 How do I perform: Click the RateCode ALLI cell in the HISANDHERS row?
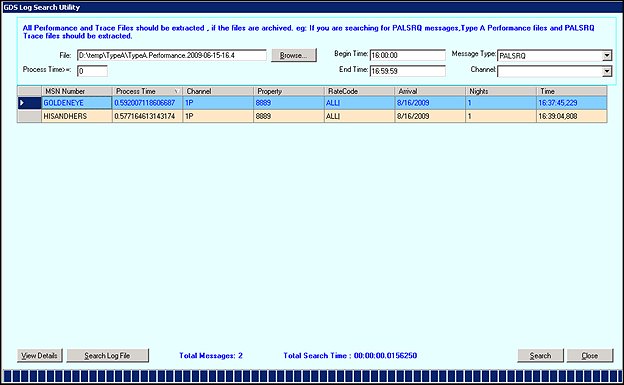click(x=359, y=116)
